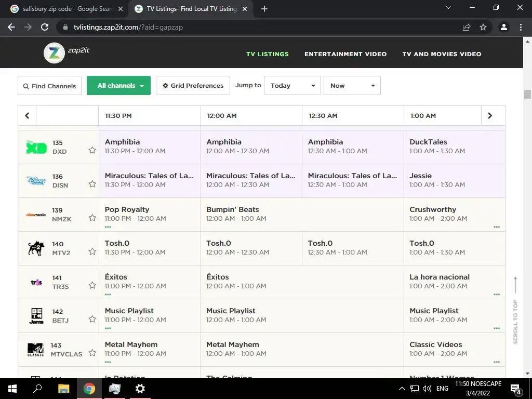This screenshot has height=399, width=532.
Task: Click the Disney XD channel logo
Action: (x=36, y=147)
